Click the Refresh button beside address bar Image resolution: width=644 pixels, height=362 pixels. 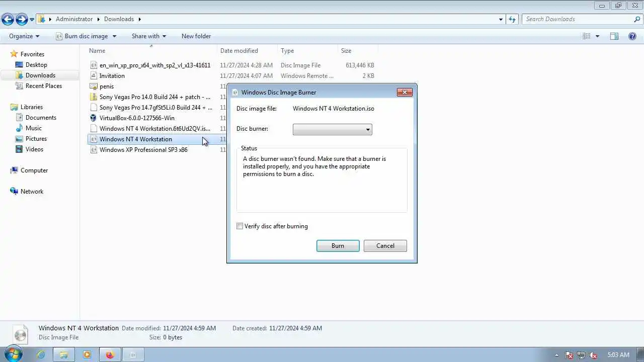pyautogui.click(x=512, y=19)
